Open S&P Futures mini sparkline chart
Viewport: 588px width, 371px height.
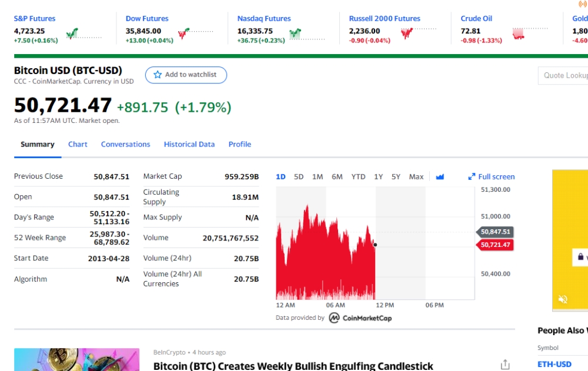coord(83,34)
